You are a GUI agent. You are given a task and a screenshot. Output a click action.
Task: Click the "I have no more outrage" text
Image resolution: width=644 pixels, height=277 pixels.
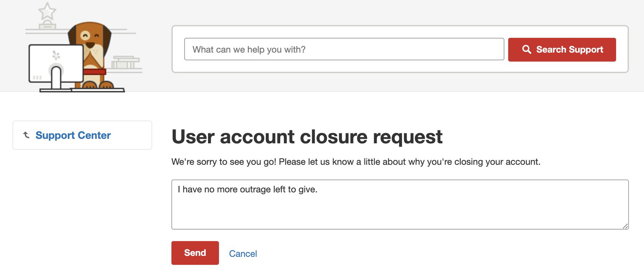(x=248, y=190)
